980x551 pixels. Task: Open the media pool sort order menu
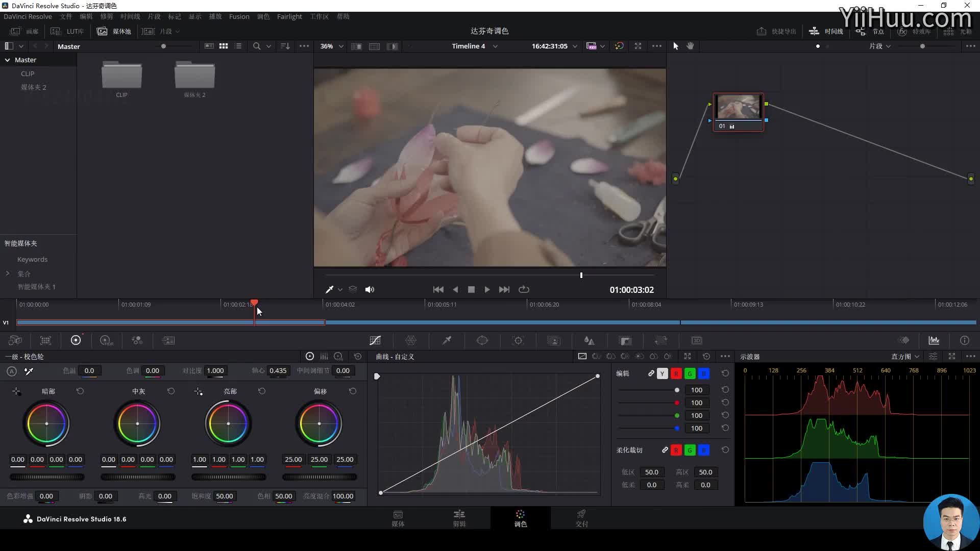coord(285,46)
